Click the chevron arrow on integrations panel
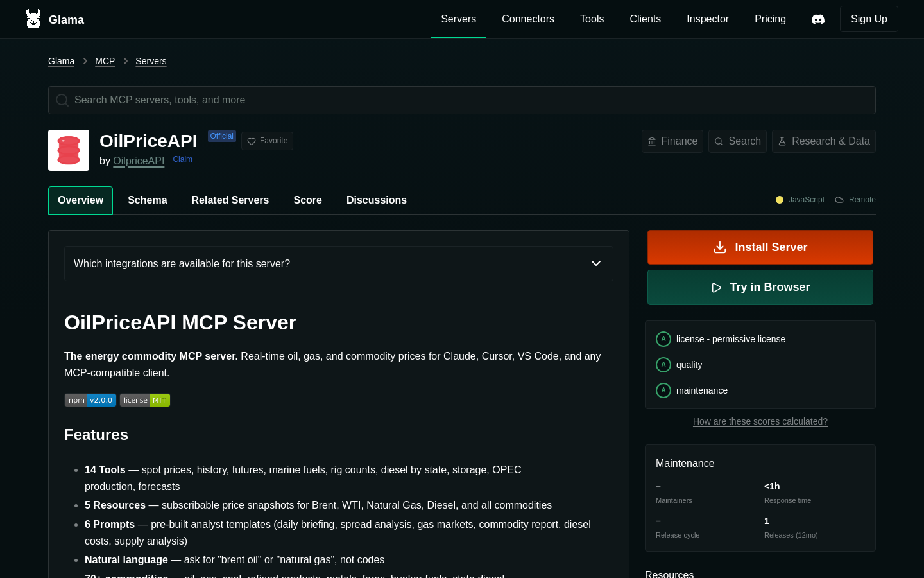Viewport: 924px width, 578px height. (596, 263)
